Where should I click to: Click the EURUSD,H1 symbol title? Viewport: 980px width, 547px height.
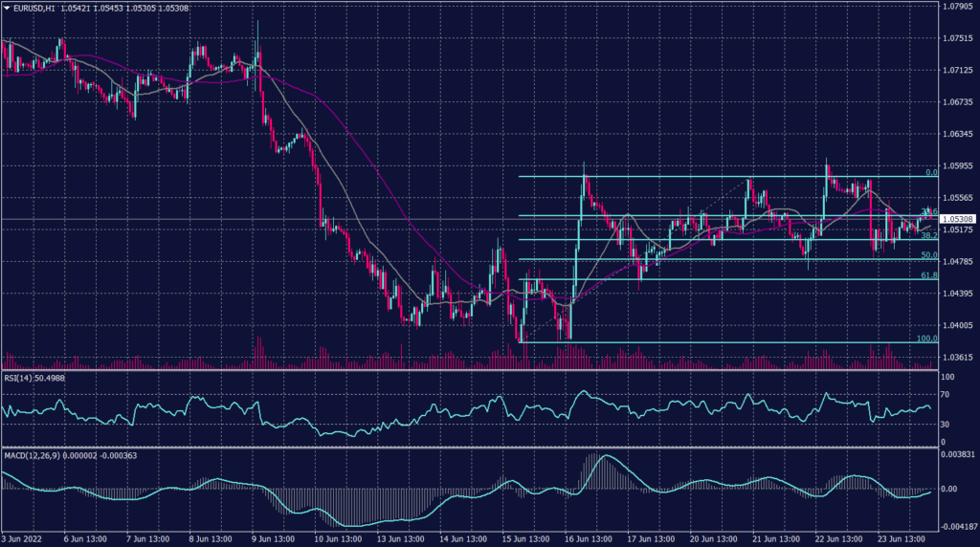point(33,7)
